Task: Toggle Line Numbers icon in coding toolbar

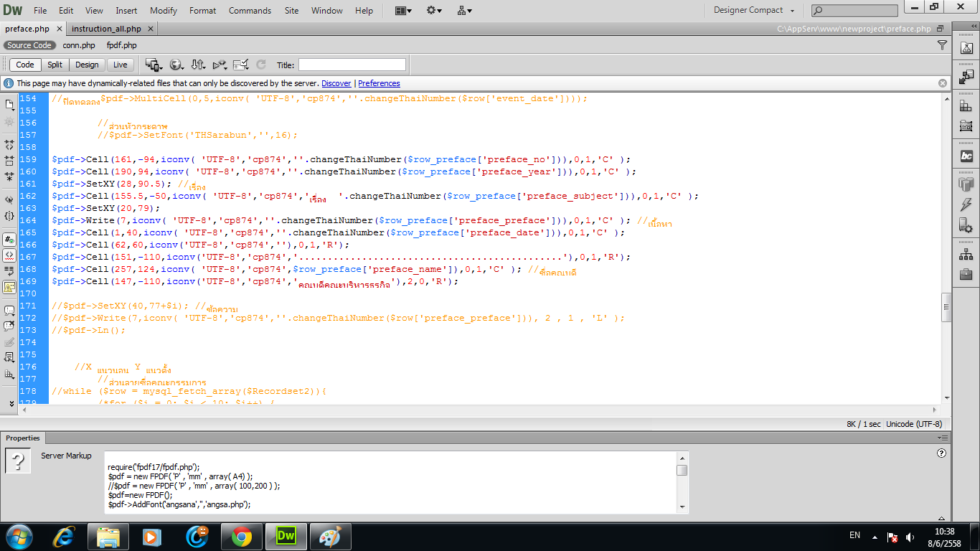Action: (x=9, y=240)
